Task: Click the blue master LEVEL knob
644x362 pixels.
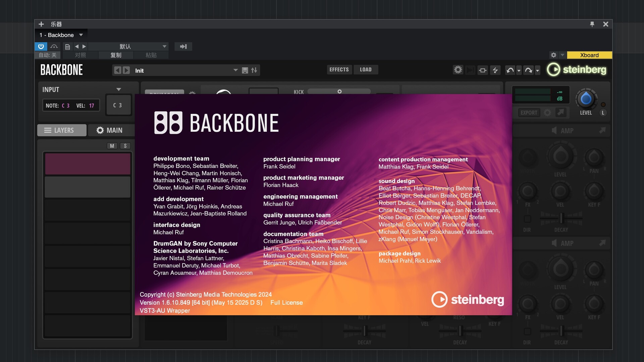Action: tap(586, 99)
